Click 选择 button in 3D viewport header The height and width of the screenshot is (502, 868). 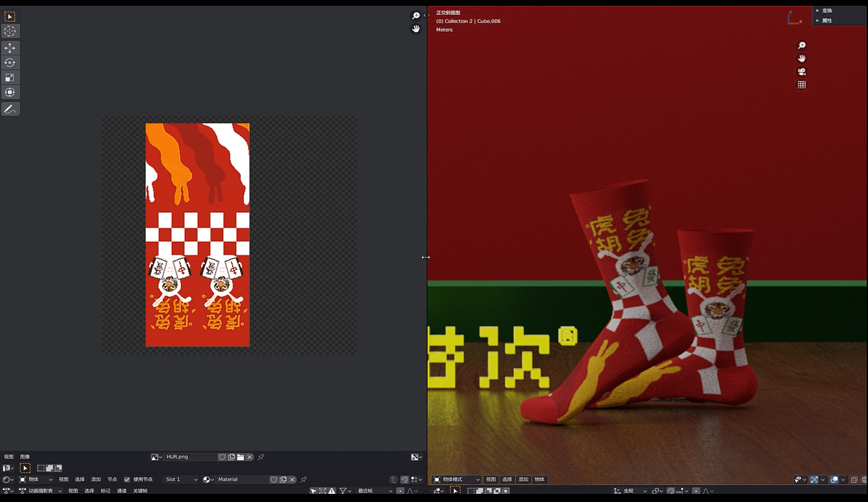pyautogui.click(x=507, y=480)
